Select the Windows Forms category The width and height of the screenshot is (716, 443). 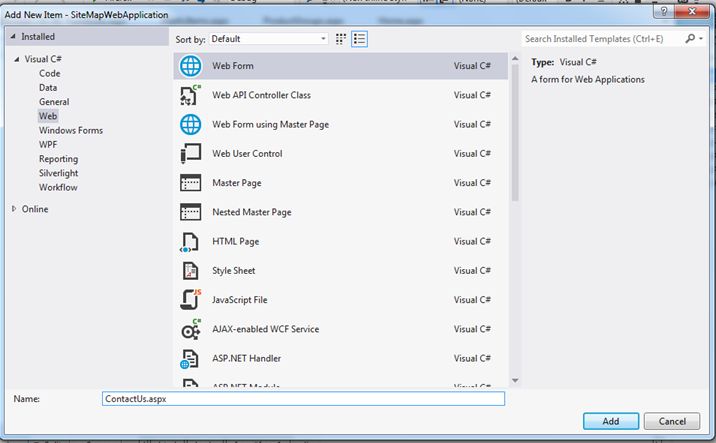point(71,130)
